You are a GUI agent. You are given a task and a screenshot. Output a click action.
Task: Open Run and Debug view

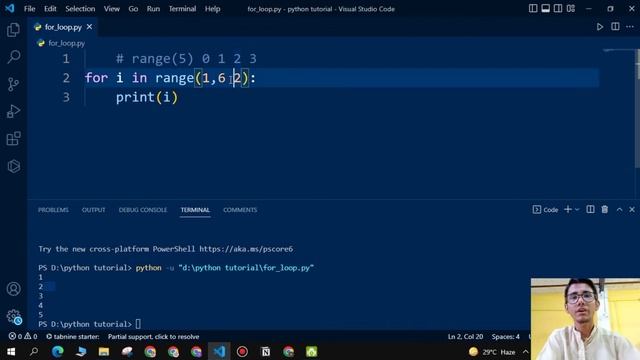(x=13, y=111)
